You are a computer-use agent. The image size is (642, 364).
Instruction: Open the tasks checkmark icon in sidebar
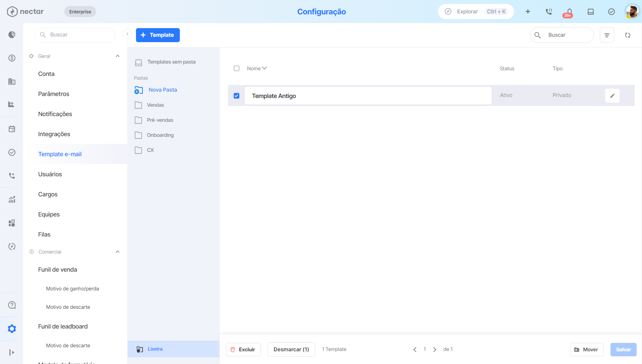12,153
